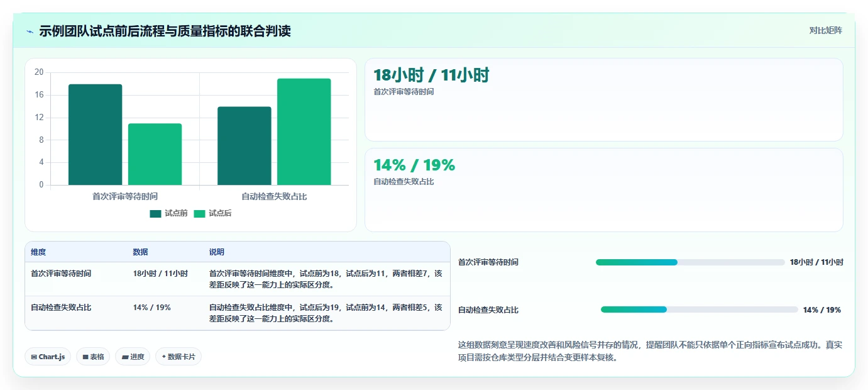Click table data cell 14% / 19%
The height and width of the screenshot is (390, 868).
(152, 308)
